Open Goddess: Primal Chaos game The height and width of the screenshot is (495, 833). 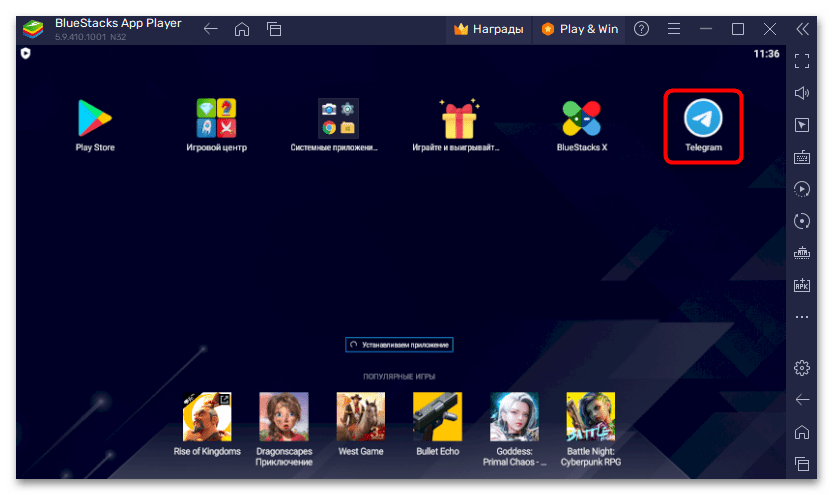514,417
